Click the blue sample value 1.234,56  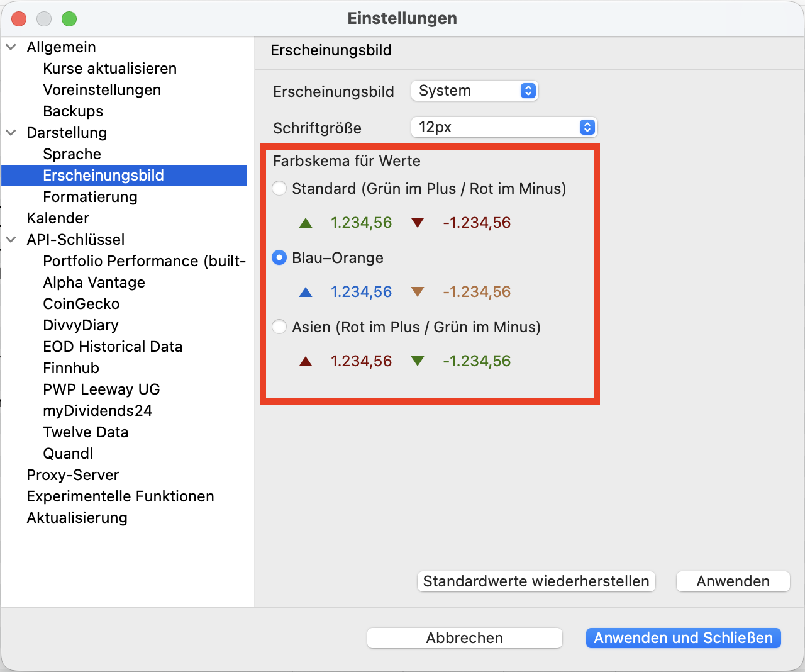click(x=361, y=292)
